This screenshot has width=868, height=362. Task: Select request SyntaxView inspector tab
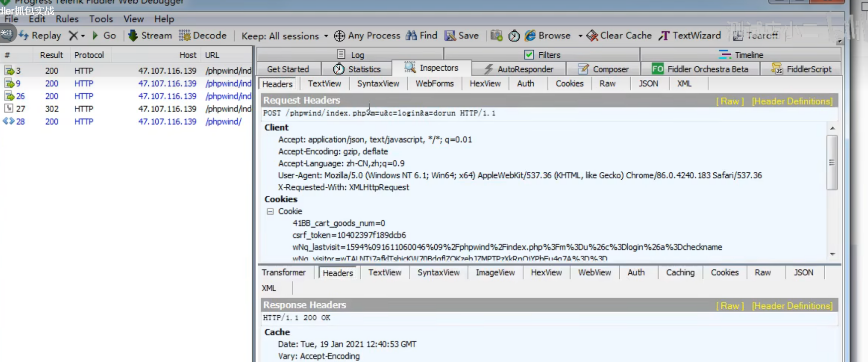(x=378, y=84)
